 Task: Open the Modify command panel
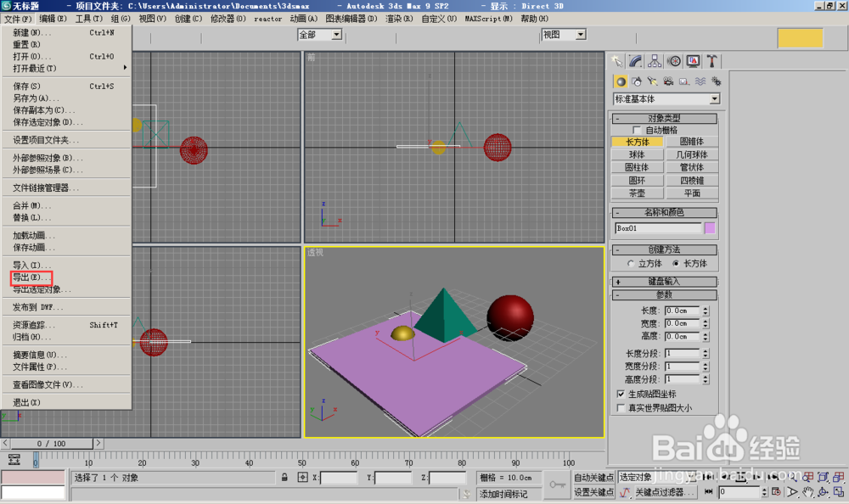pyautogui.click(x=635, y=61)
